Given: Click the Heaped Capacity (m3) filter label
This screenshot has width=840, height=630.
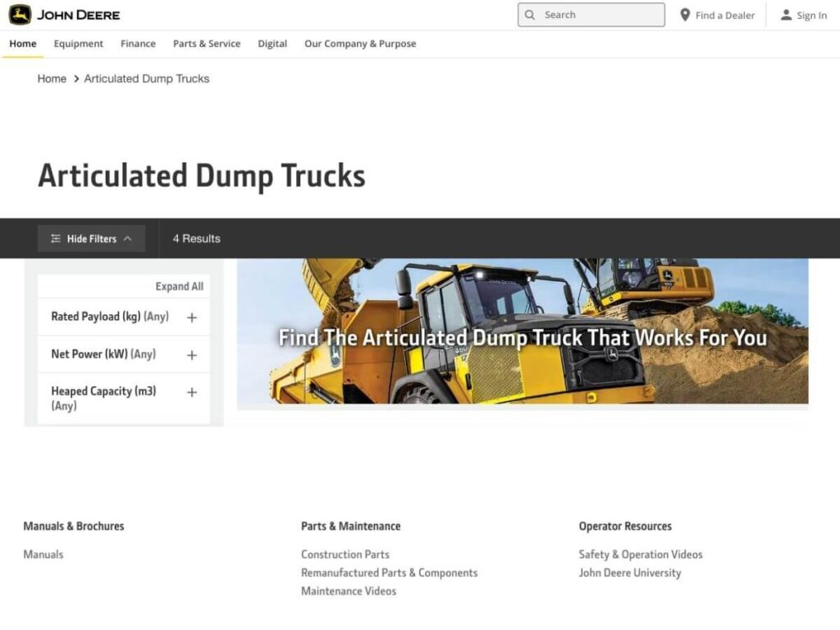Looking at the screenshot, I should coord(104,398).
